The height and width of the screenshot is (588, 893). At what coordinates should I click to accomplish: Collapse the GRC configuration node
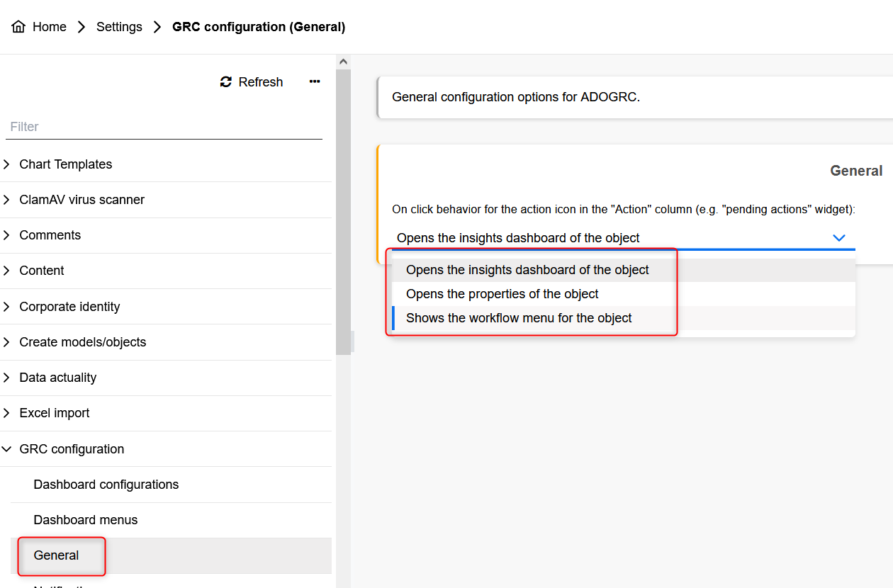pos(7,449)
